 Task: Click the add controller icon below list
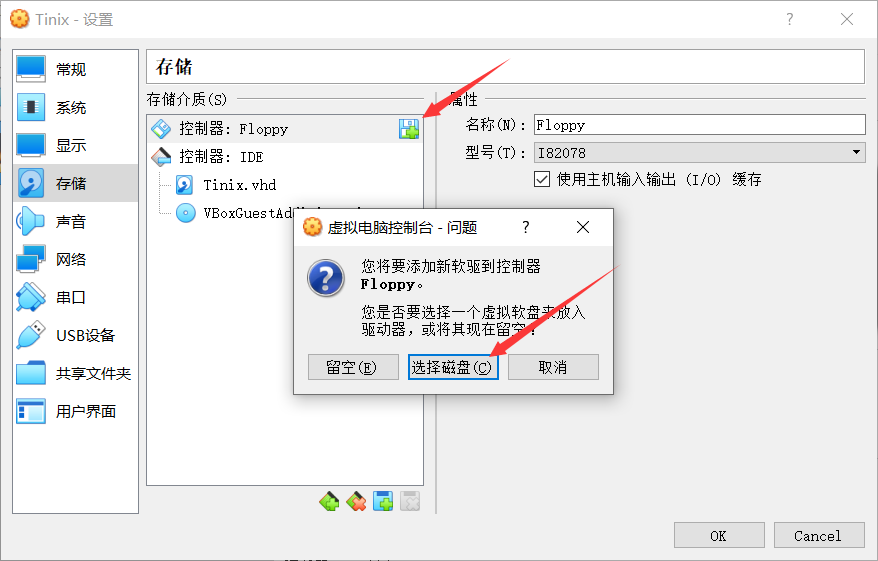click(x=329, y=501)
